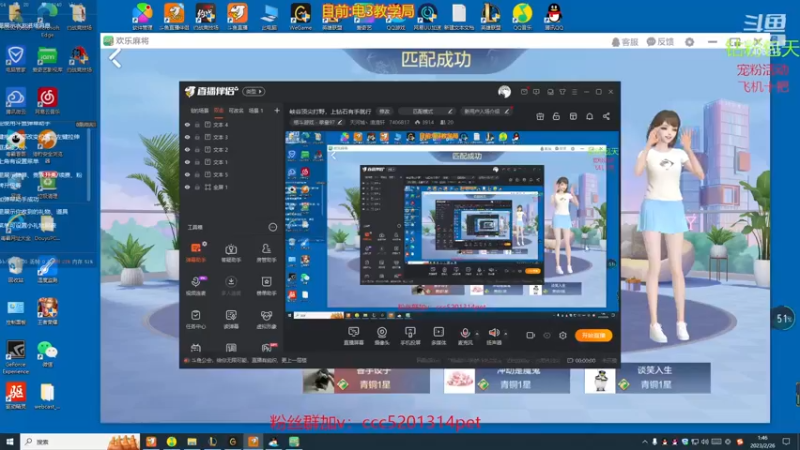Open the 弹幕助手 tool

(x=196, y=252)
